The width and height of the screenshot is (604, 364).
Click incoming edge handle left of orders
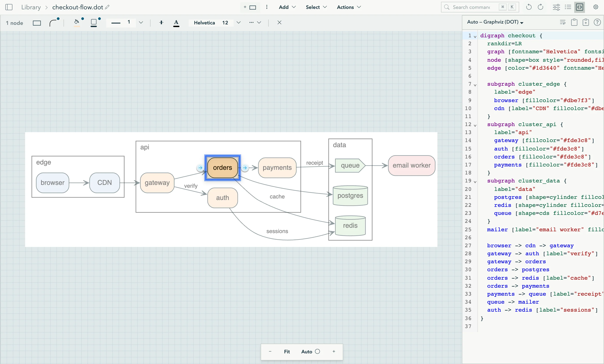(200, 168)
